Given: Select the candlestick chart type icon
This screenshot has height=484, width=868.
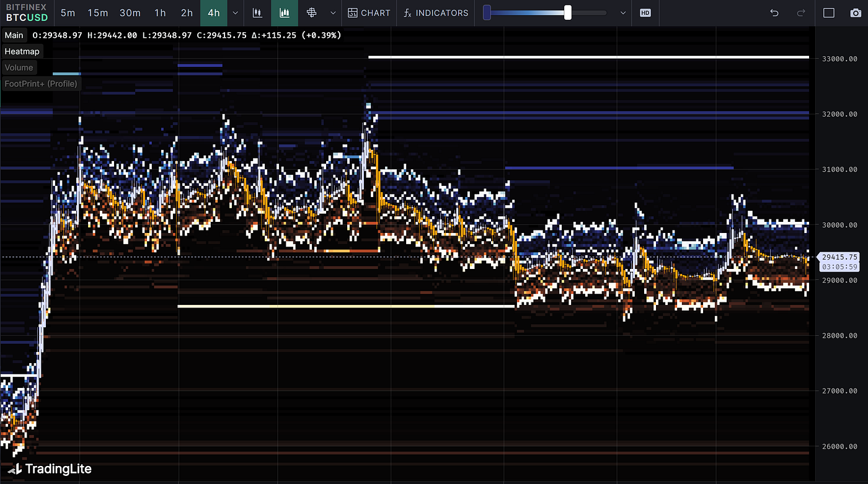Looking at the screenshot, I should tap(257, 12).
